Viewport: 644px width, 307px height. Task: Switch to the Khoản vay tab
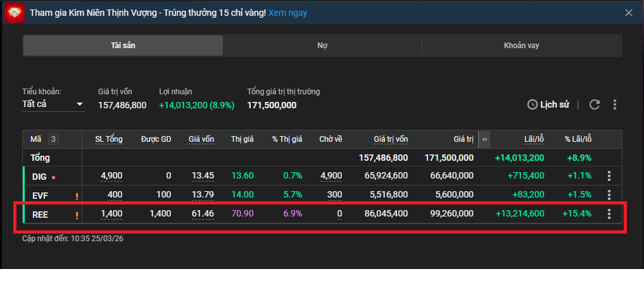[521, 46]
